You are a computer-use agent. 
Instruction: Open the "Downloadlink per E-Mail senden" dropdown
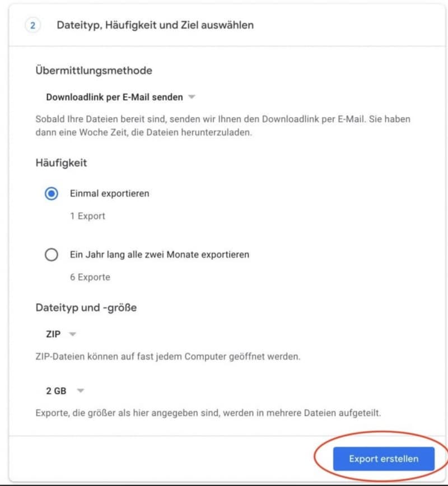120,97
